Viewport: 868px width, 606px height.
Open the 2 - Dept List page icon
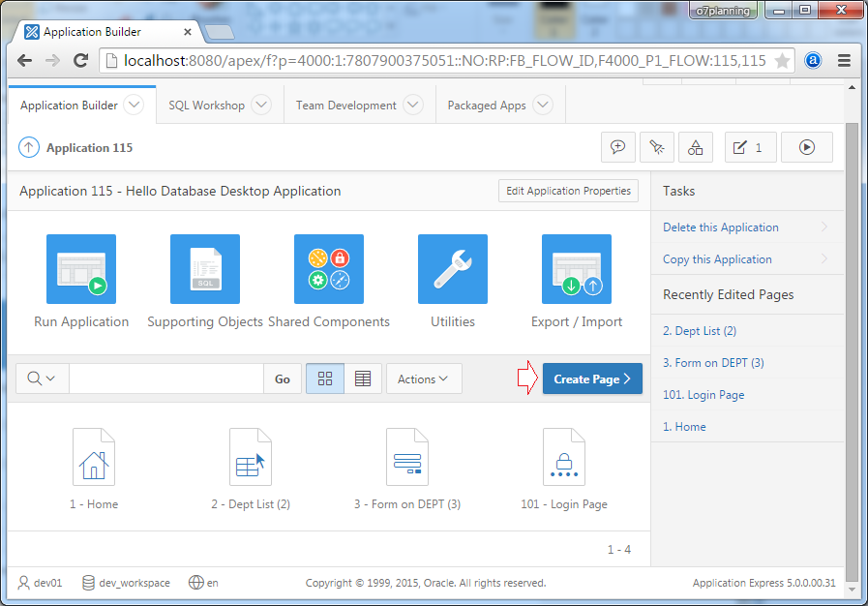pos(251,457)
